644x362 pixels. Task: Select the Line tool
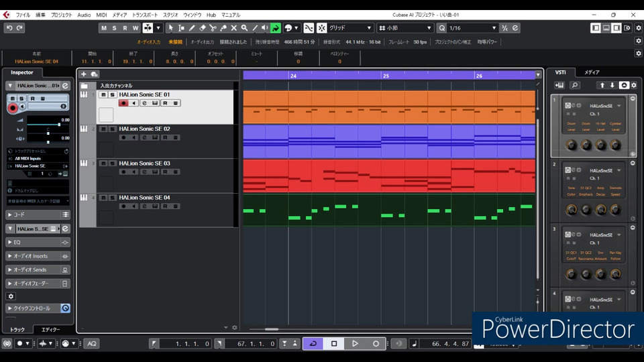pyautogui.click(x=255, y=28)
